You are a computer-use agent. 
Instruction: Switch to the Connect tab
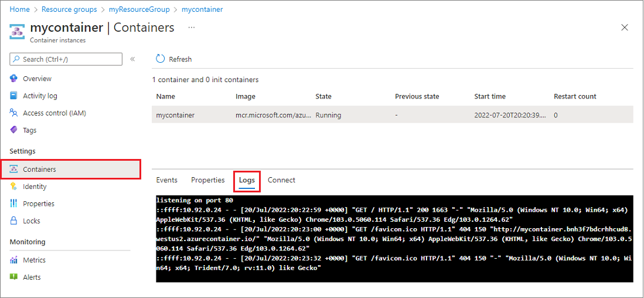281,180
